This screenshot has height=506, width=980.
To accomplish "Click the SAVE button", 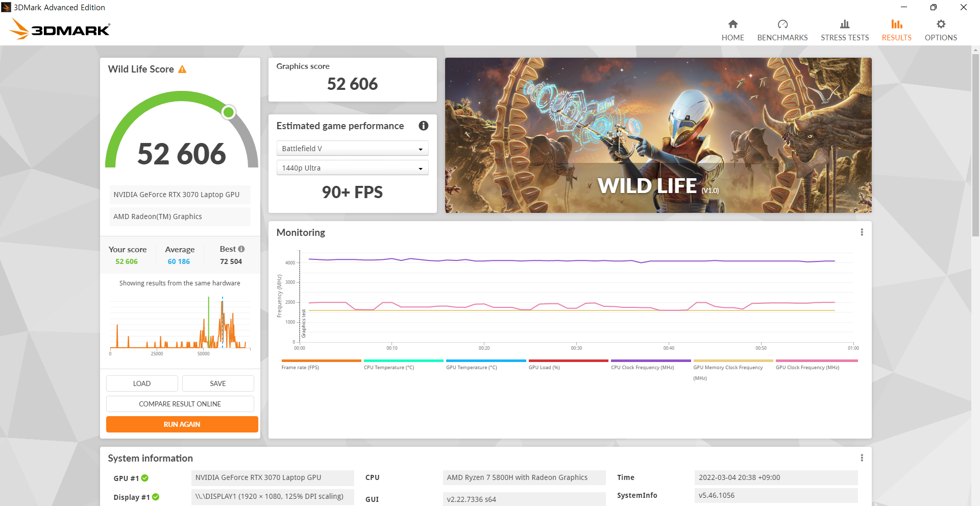I will pos(218,383).
